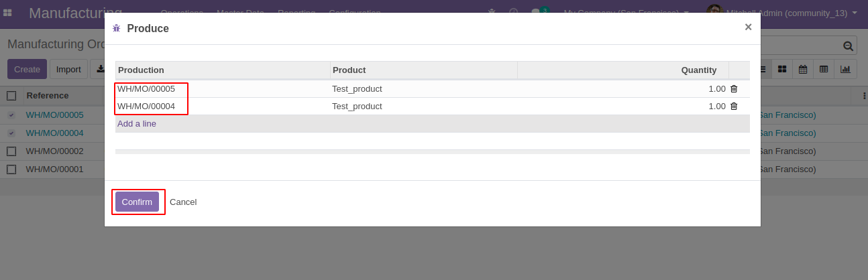
Task: Switch to calendar view icon
Action: coord(802,69)
